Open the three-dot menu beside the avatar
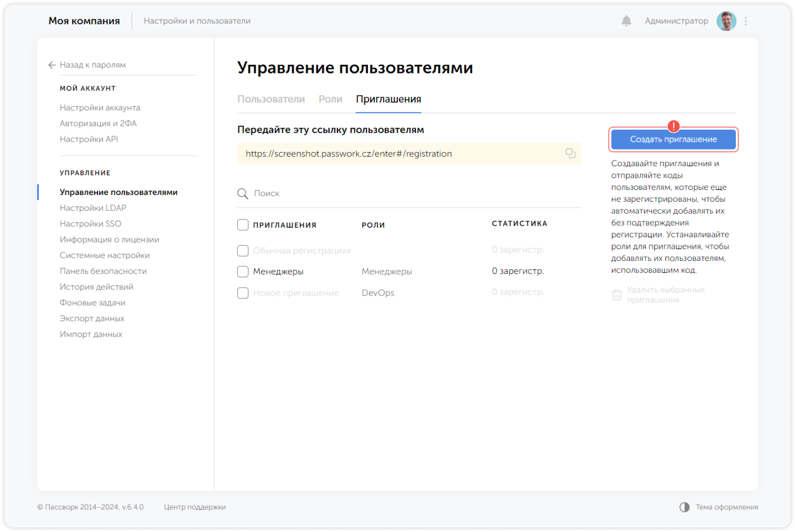Viewport: 795px width, 532px height. coord(745,21)
